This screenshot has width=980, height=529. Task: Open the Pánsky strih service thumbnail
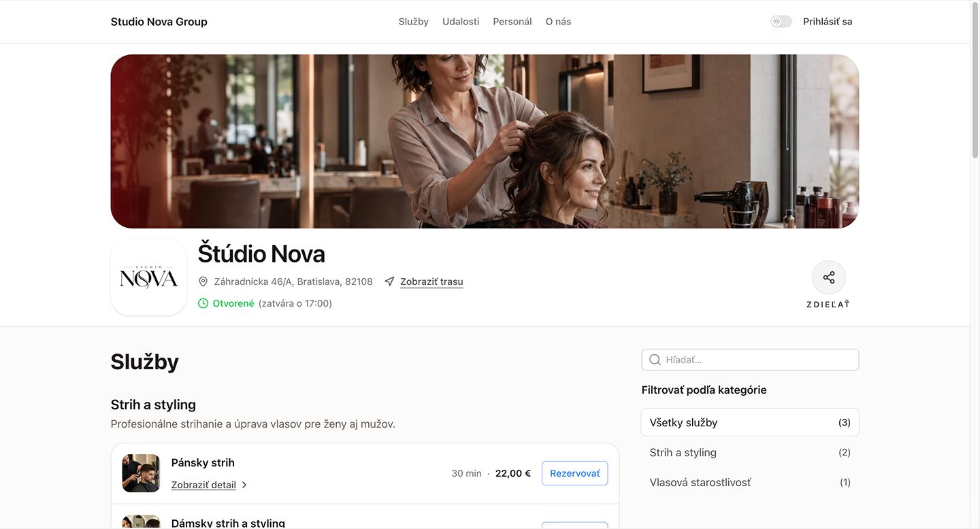click(141, 473)
